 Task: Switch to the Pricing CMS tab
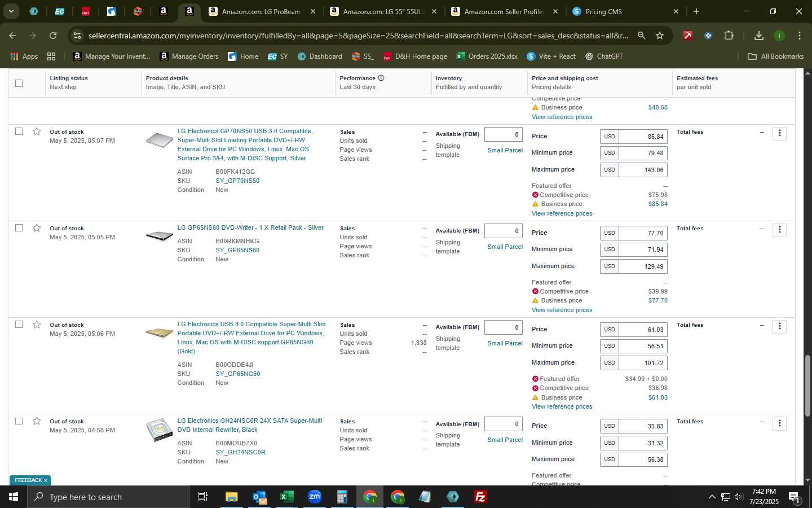coord(625,11)
